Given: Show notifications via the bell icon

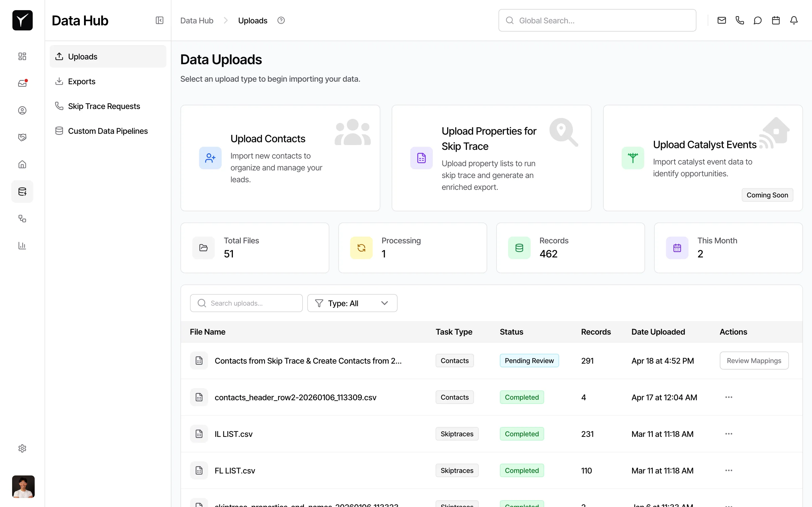Looking at the screenshot, I should (x=794, y=20).
